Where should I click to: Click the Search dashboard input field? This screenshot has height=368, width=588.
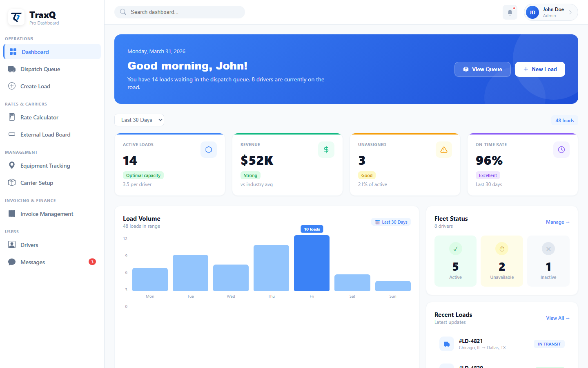tap(179, 12)
